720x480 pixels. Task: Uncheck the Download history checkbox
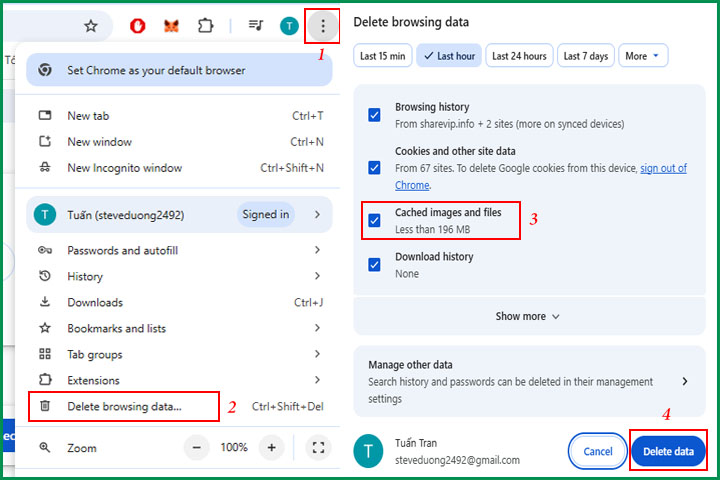(374, 265)
